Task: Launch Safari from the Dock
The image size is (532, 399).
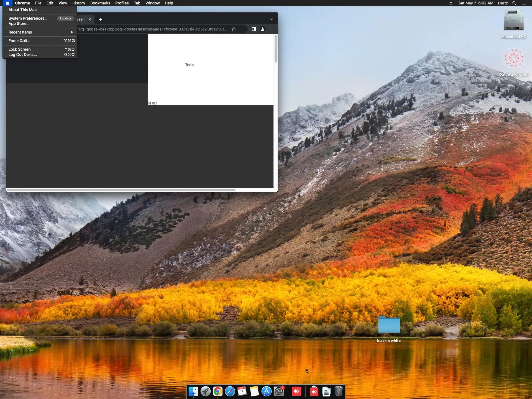Action: coord(230,391)
